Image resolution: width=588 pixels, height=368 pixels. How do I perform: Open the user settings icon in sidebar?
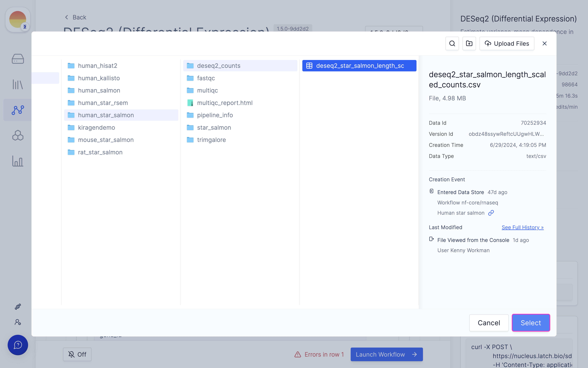(x=18, y=322)
